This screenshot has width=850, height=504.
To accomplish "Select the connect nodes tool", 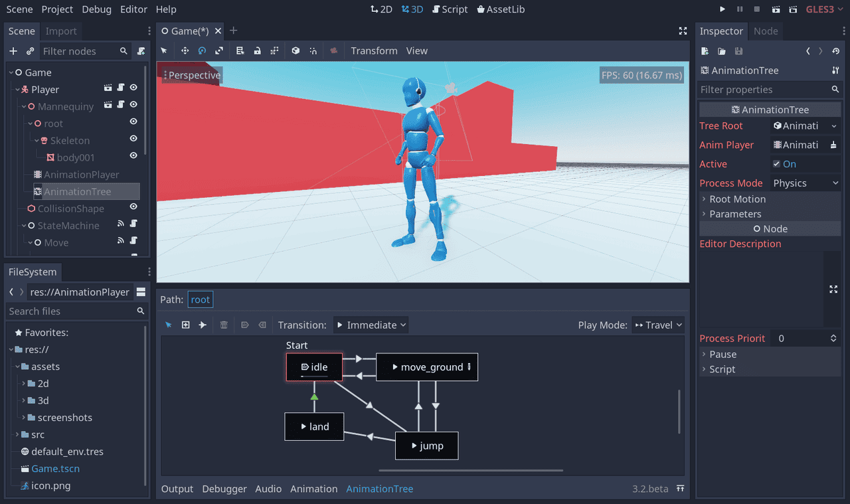I will tap(203, 325).
